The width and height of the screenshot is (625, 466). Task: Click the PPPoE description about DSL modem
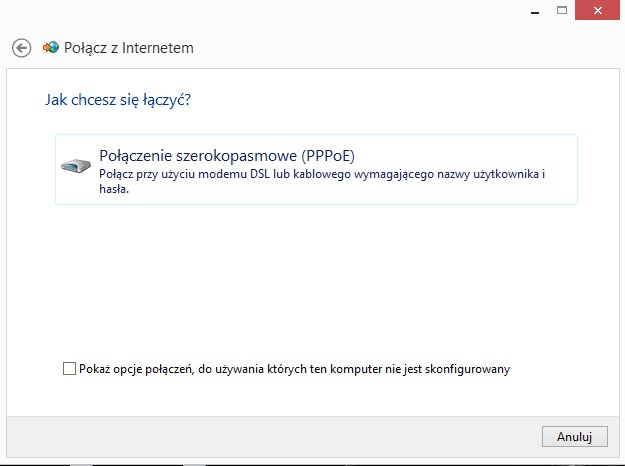[320, 175]
